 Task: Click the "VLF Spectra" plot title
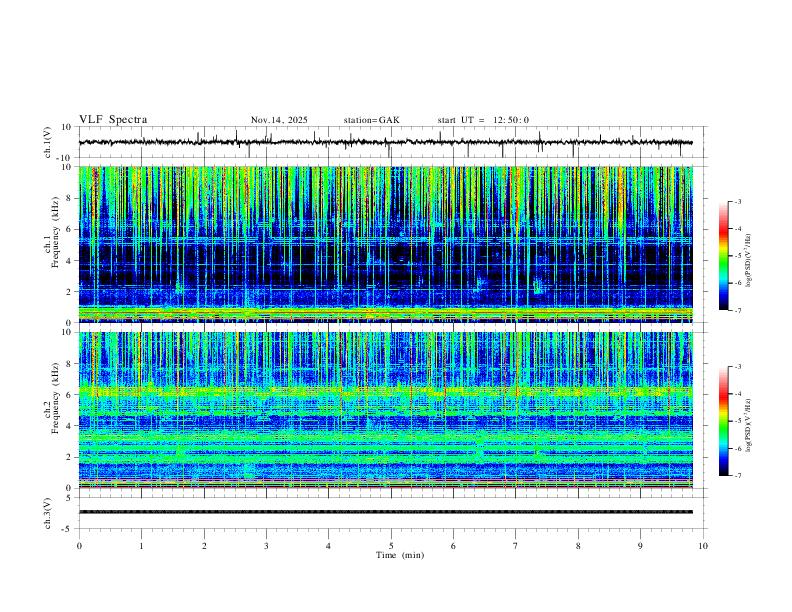[113, 120]
